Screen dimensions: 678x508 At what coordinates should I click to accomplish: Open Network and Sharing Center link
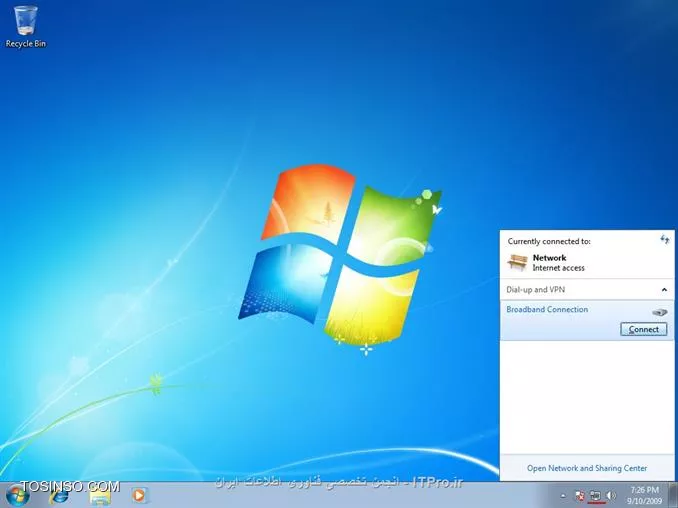587,468
